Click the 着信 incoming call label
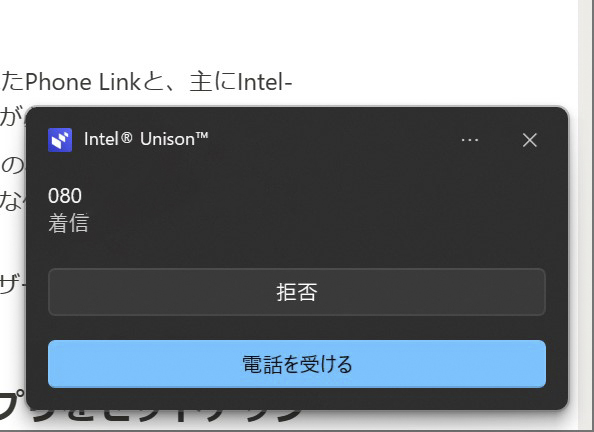The image size is (594, 432). tap(68, 223)
